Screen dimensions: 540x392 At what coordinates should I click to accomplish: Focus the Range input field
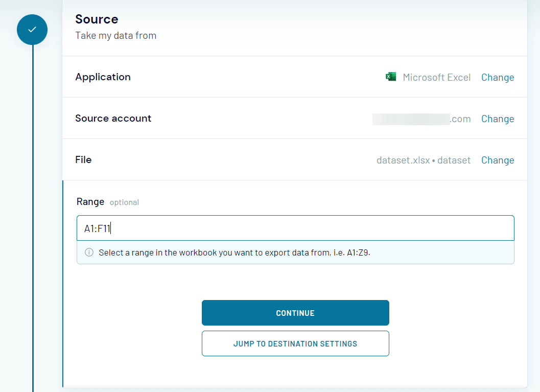click(295, 228)
